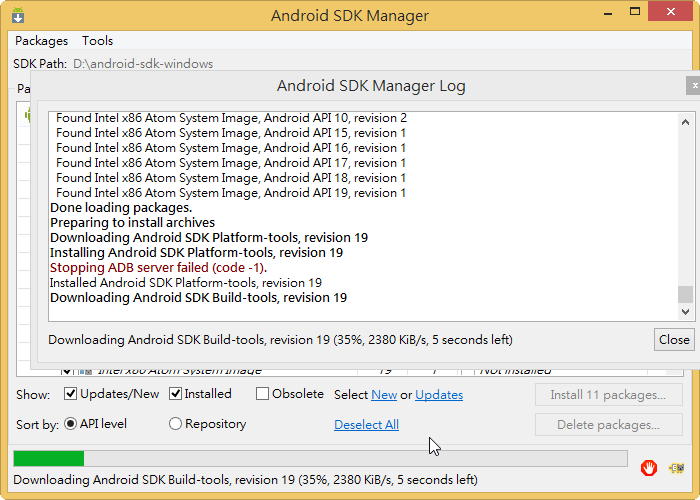This screenshot has width=700, height=500.
Task: Open the Tools menu
Action: 97,41
